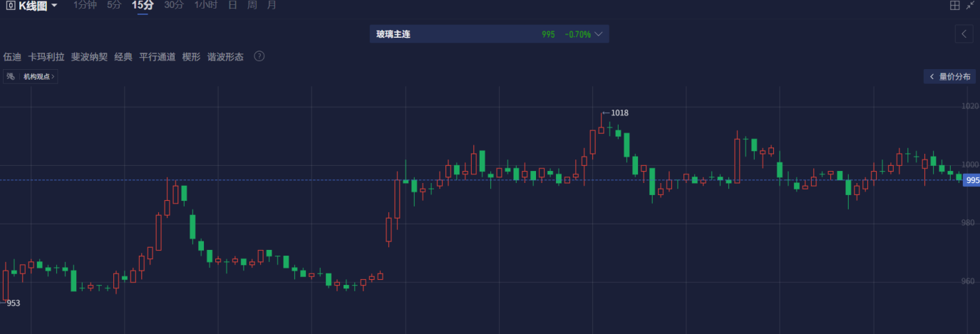Select the 1小时 timeframe

(206, 5)
